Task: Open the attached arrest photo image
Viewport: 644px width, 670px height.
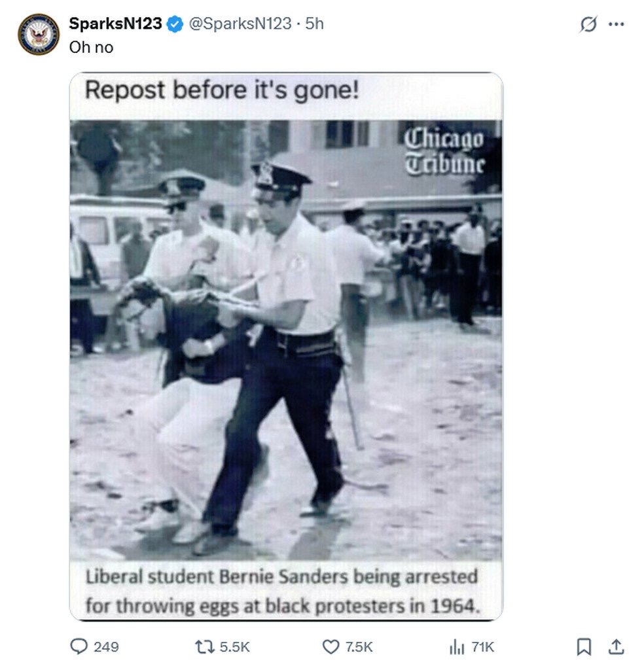Action: pos(286,340)
